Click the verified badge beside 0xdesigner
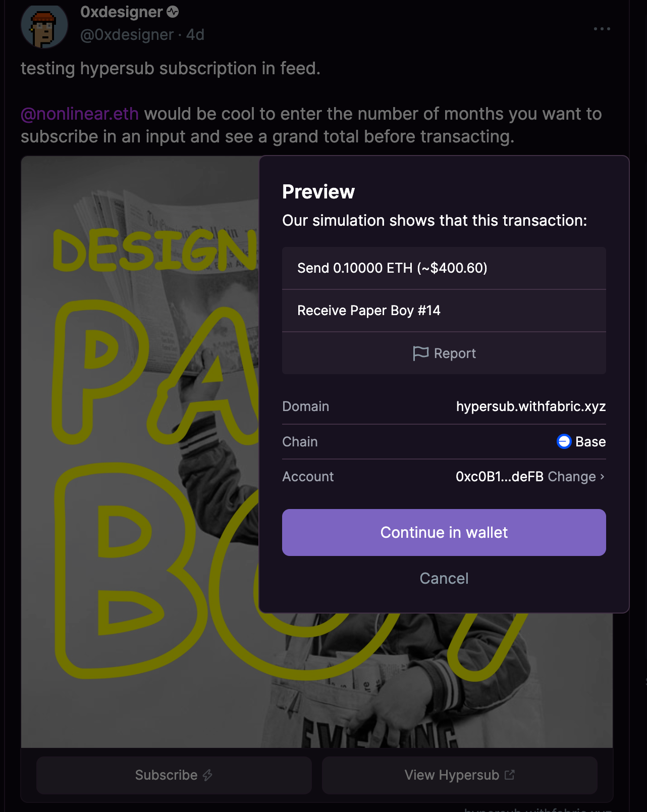 click(173, 12)
